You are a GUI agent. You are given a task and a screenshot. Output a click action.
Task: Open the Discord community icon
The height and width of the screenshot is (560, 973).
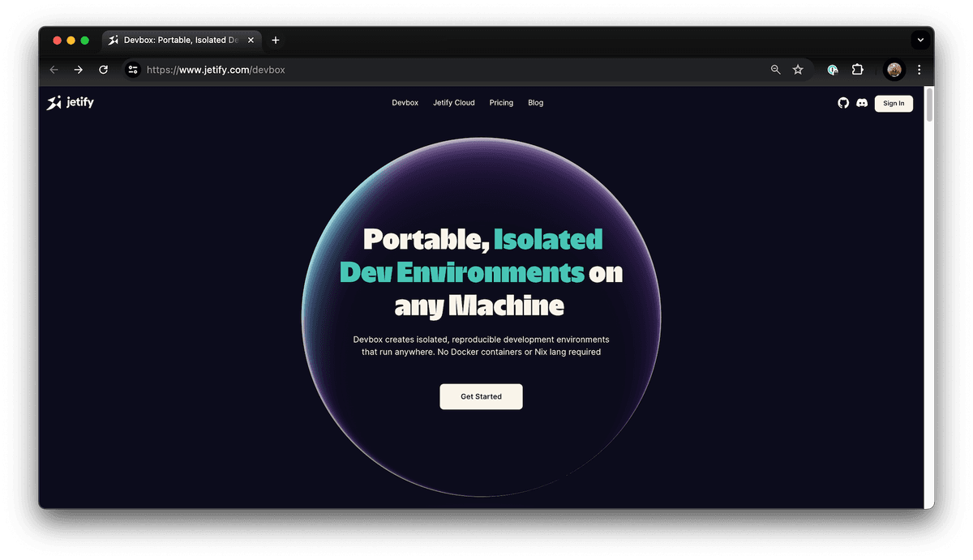pos(862,103)
